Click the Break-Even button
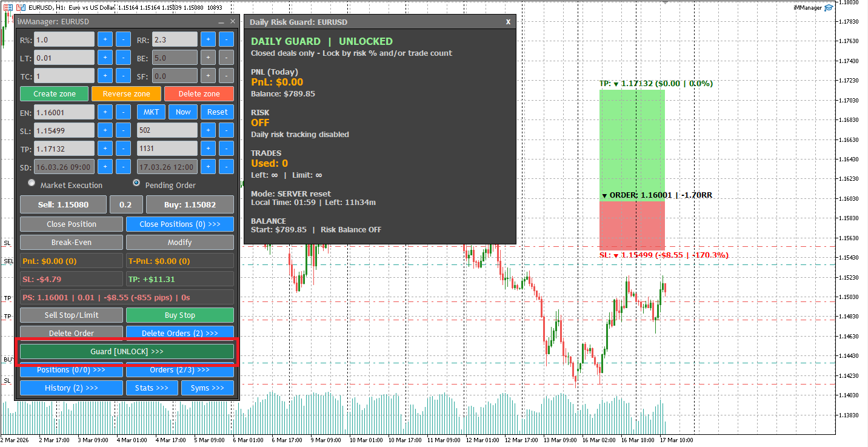Screen dimensions: 868x447 (71, 242)
